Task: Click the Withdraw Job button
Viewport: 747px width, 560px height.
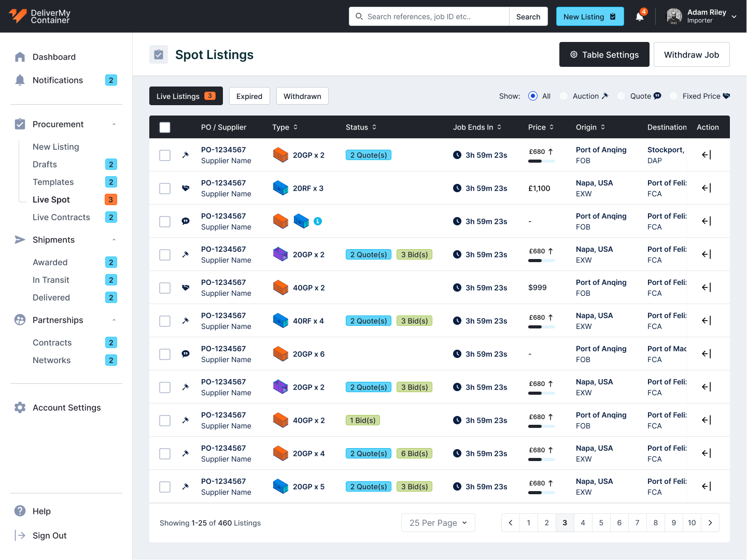Action: 692,54
